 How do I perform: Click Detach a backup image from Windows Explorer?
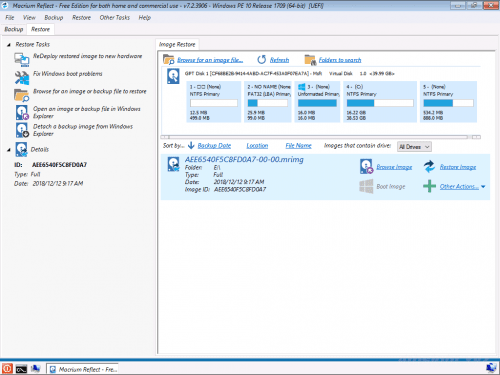[83, 130]
